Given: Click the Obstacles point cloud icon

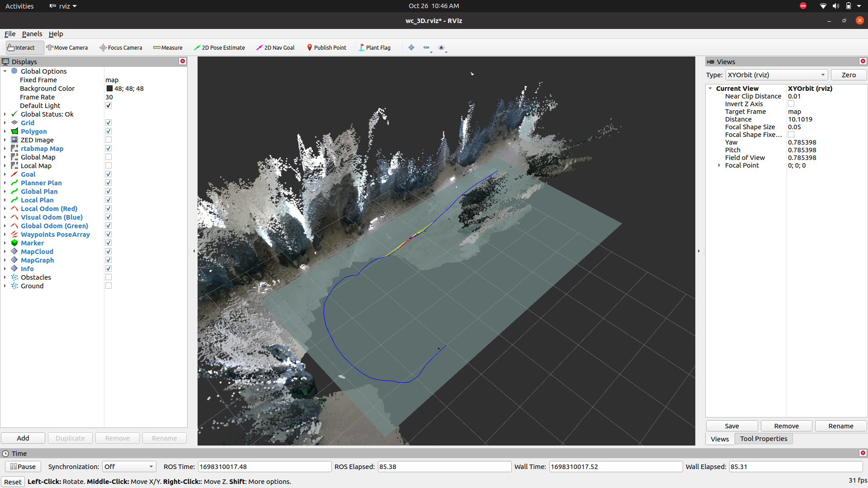Looking at the screenshot, I should pyautogui.click(x=14, y=277).
